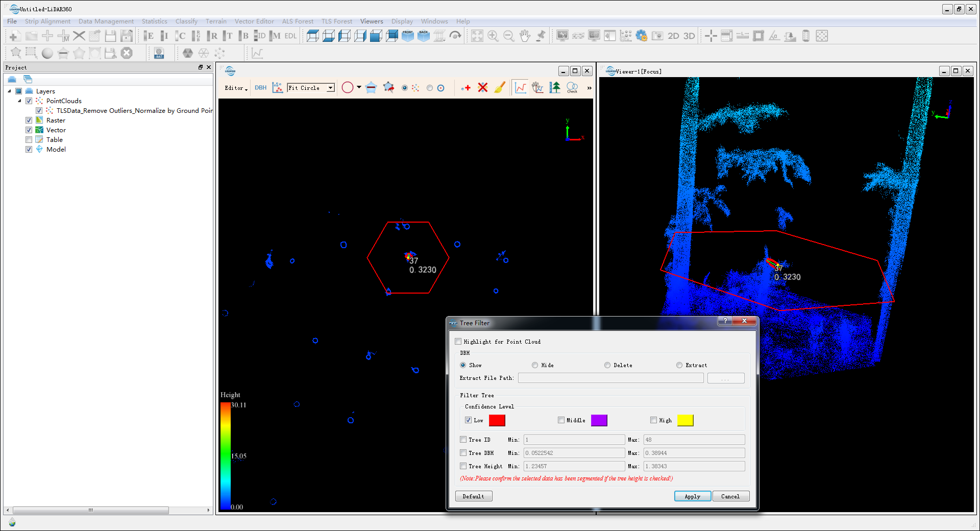980x531 pixels.
Task: Select the brush clear tool
Action: [500, 88]
